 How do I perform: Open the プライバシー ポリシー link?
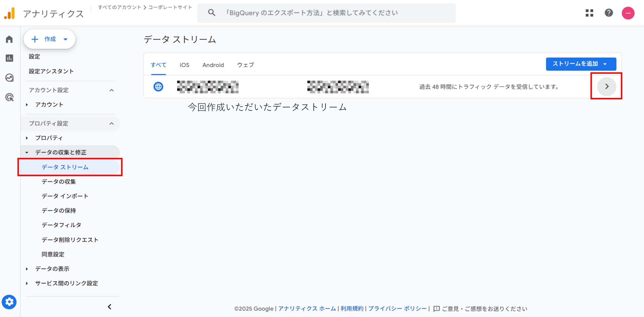[x=397, y=308]
